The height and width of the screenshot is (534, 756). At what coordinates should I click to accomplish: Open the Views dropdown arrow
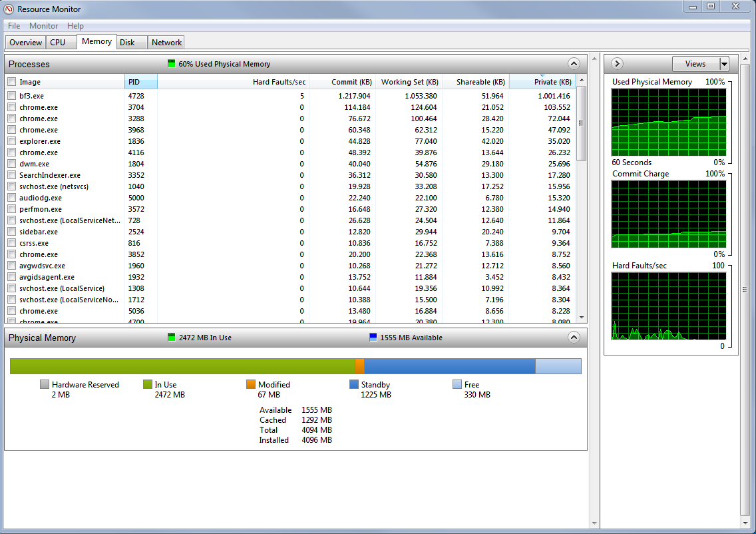[723, 64]
